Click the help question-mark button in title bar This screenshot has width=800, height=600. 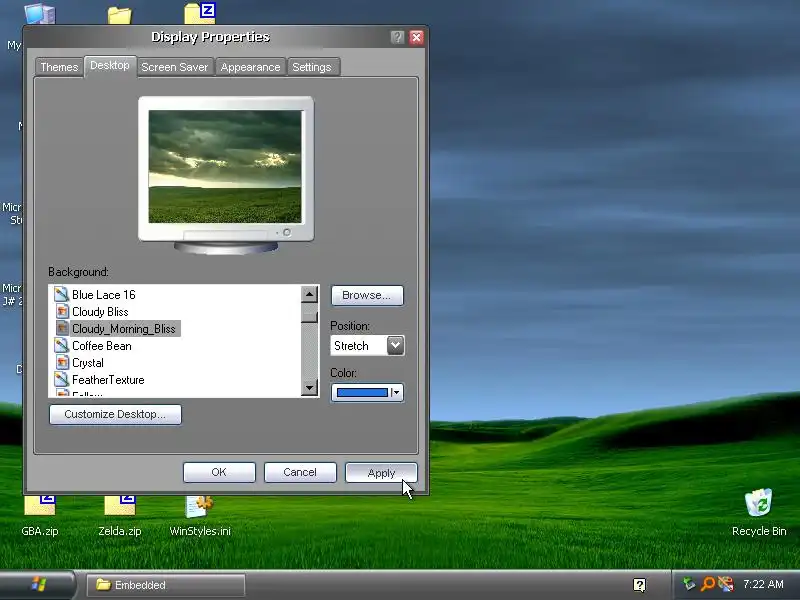(x=397, y=37)
